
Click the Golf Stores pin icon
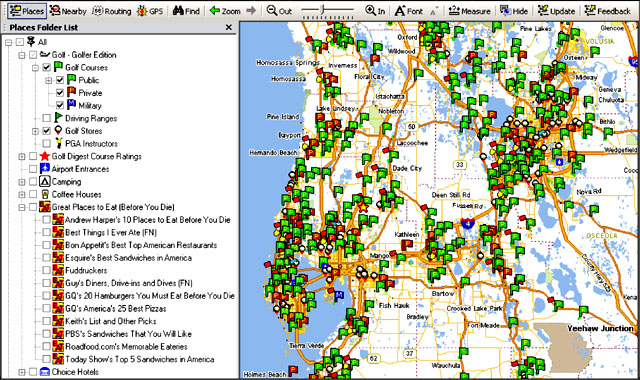58,130
